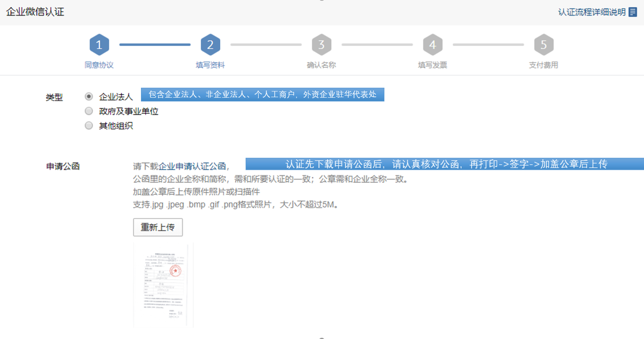Image resolution: width=644 pixels, height=339 pixels.
Task: Select the step 3 hexagon icon
Action: (x=321, y=45)
